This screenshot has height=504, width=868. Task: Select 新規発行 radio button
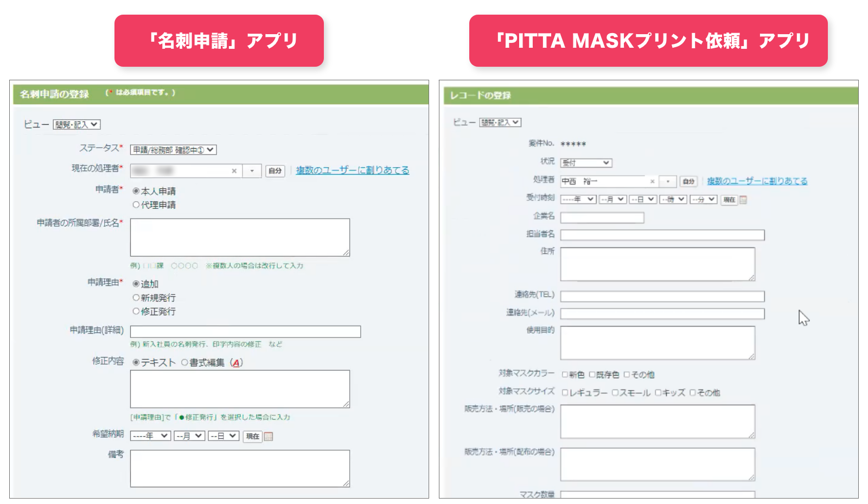pos(136,298)
